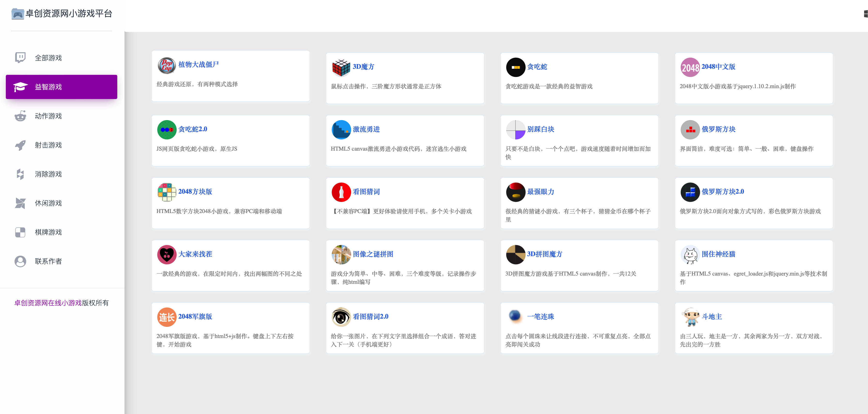Click the cherry heart icon of 大家来找茬

tap(167, 254)
